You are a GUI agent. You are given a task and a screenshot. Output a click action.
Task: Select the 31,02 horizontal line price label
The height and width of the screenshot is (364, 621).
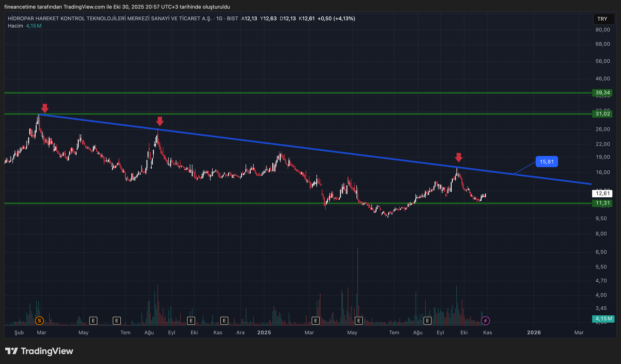tap(602, 114)
